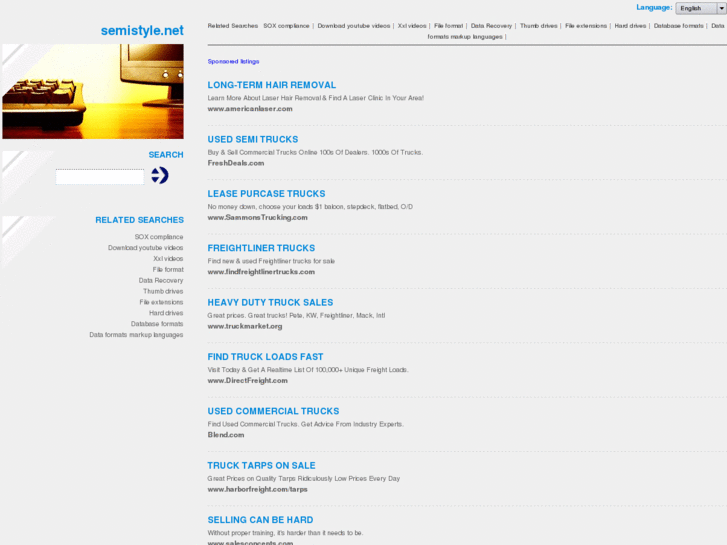Open the Lease Purcase Trucks listing

point(266,193)
